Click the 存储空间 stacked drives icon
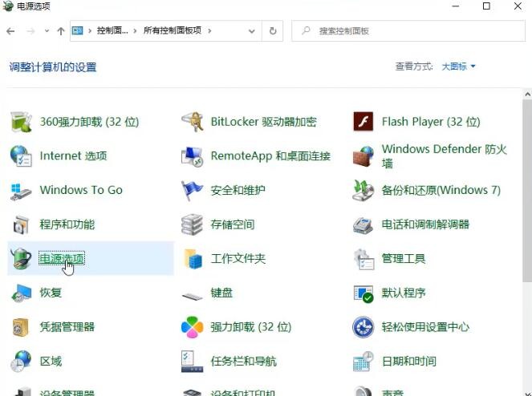 [192, 224]
